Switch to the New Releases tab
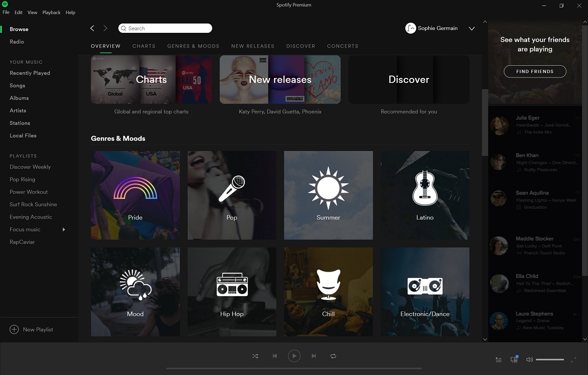 click(252, 46)
